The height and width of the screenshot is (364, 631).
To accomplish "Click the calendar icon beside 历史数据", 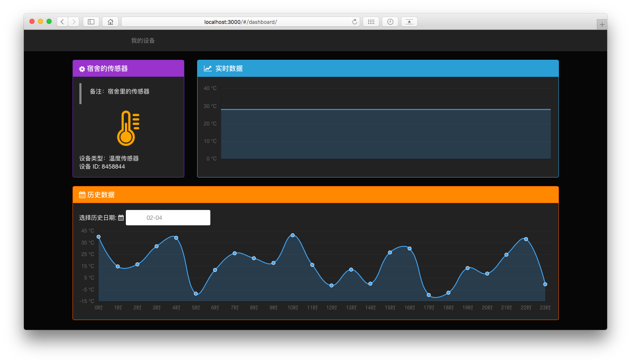I will click(x=82, y=195).
